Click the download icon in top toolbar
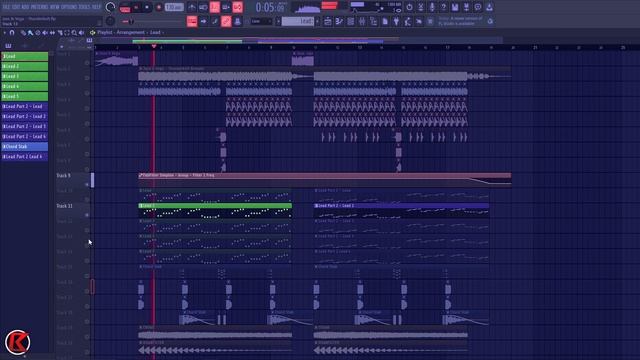 tap(489, 7)
